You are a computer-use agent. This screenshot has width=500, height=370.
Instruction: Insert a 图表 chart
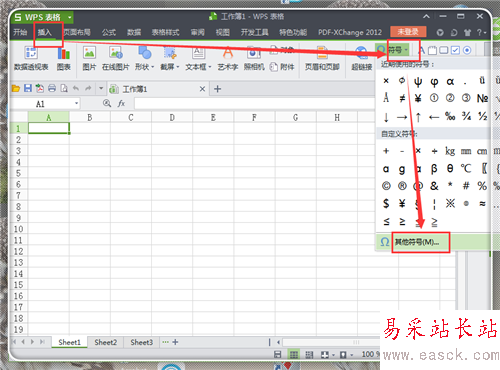point(63,58)
